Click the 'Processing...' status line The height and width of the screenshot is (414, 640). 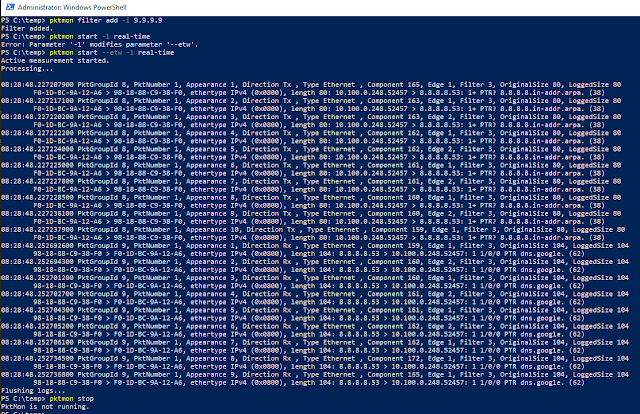pyautogui.click(x=27, y=69)
